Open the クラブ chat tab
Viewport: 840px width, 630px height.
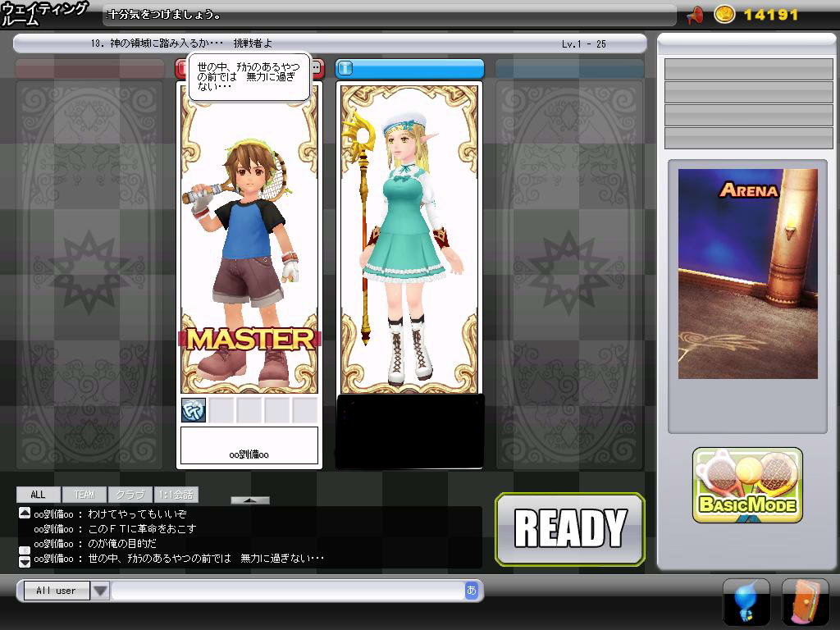pos(130,495)
